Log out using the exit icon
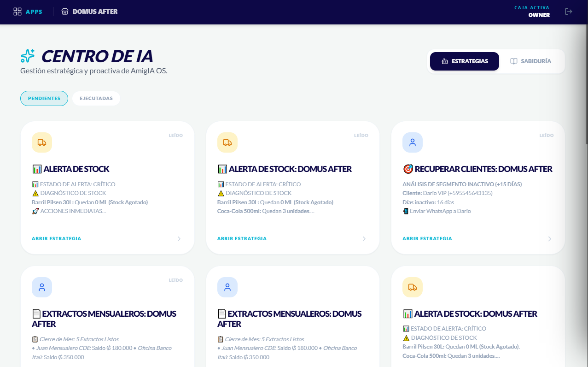The width and height of the screenshot is (588, 367). coord(569,12)
